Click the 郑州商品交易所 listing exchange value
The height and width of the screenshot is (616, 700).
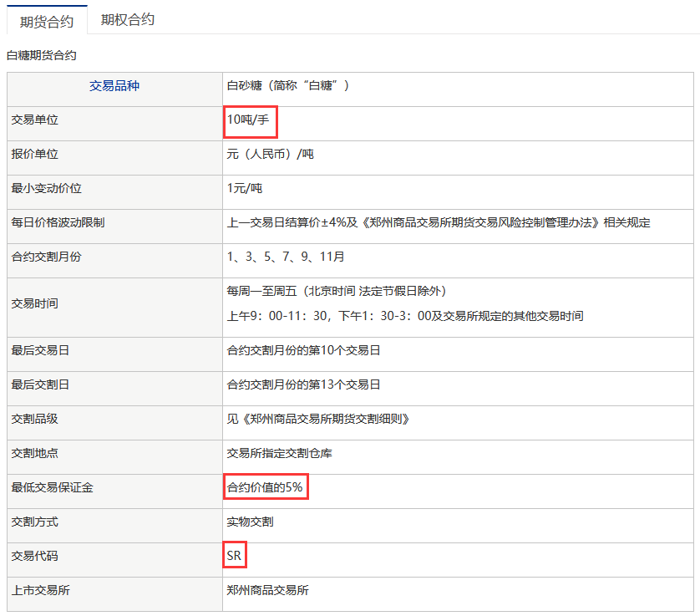[267, 590]
